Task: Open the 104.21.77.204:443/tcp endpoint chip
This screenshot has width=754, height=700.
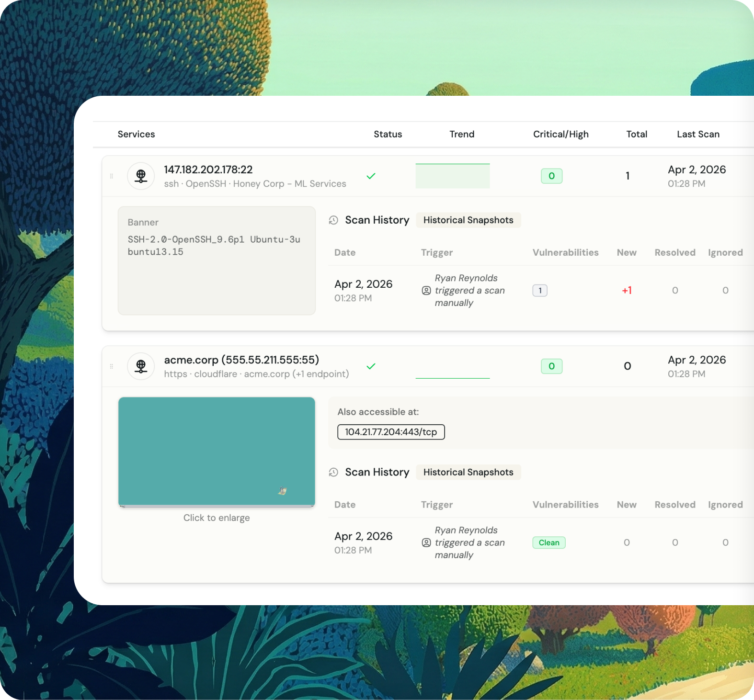Action: [x=391, y=432]
